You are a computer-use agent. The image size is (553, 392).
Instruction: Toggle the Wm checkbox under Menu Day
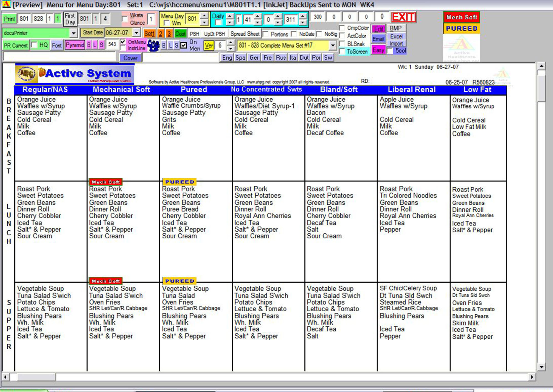click(167, 23)
